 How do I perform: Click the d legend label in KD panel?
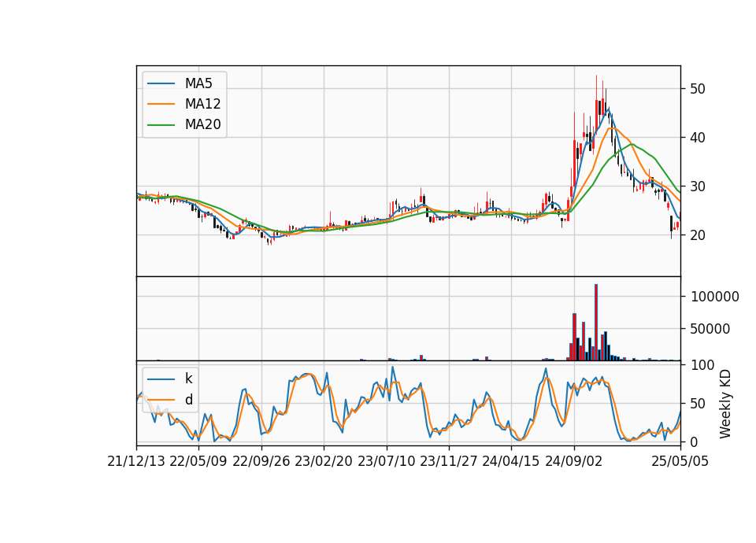pos(189,400)
